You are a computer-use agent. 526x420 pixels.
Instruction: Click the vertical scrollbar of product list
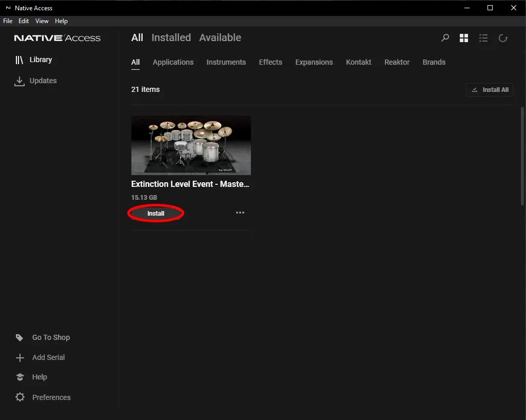coord(522,156)
